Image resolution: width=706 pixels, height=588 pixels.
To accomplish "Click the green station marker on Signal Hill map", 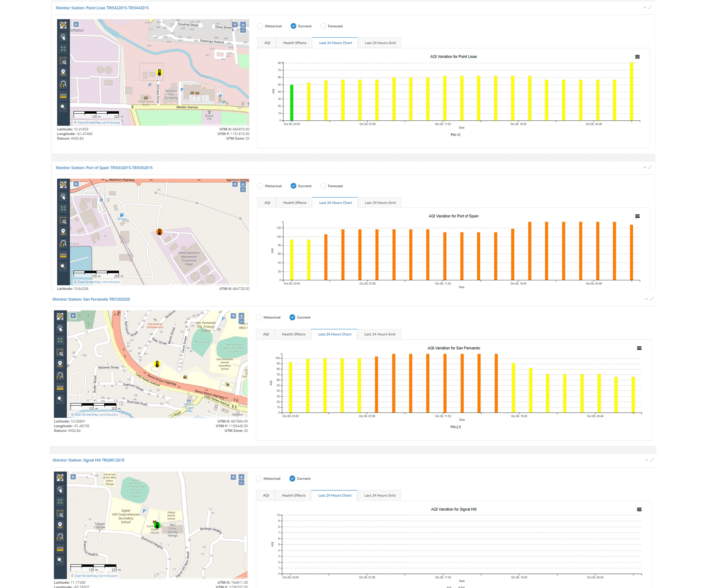I will [x=157, y=525].
